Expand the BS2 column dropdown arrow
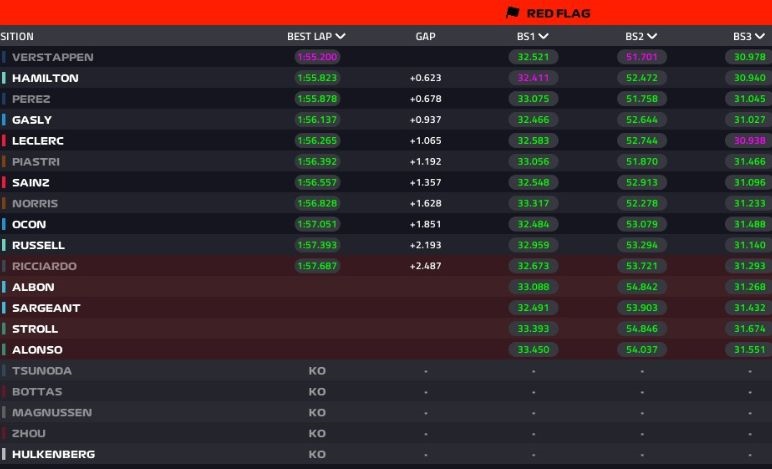Screen dimensions: 772x469 [x=652, y=37]
